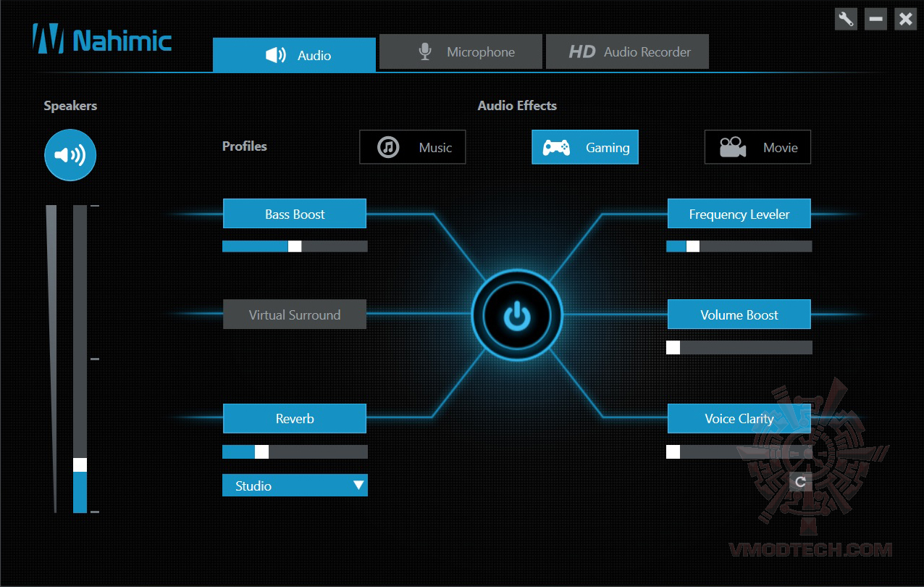The image size is (924, 587).
Task: Switch to the Audio tab
Action: tap(294, 54)
